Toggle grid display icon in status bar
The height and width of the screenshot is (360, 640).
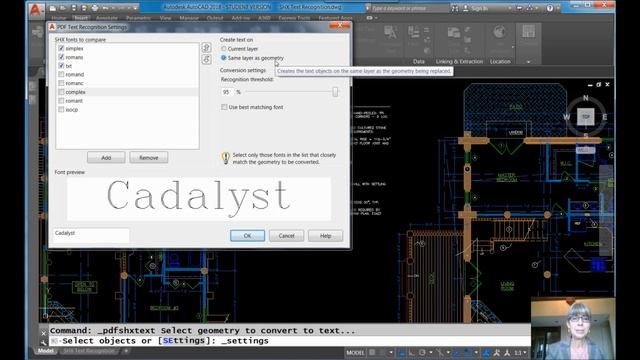372,352
